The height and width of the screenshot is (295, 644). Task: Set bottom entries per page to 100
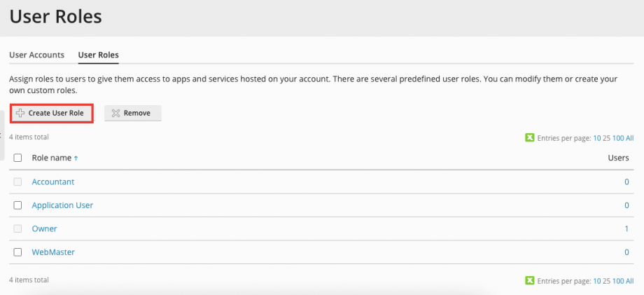coord(618,280)
